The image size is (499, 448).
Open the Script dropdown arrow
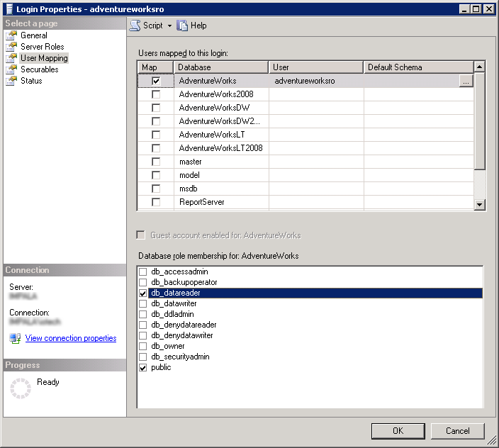pos(169,26)
